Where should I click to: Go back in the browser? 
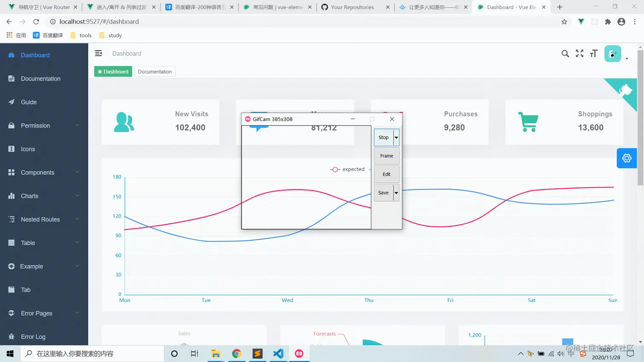pyautogui.click(x=9, y=22)
